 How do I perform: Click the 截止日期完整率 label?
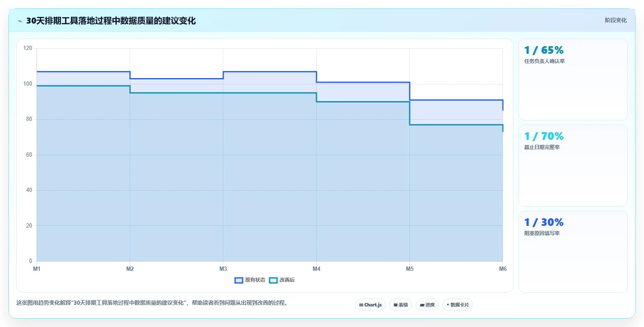point(542,147)
